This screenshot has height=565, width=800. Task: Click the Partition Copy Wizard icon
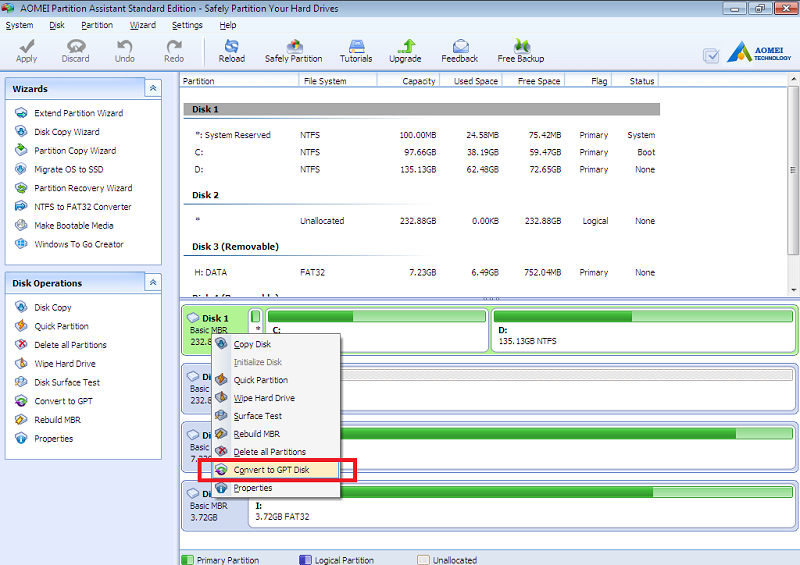coord(21,150)
